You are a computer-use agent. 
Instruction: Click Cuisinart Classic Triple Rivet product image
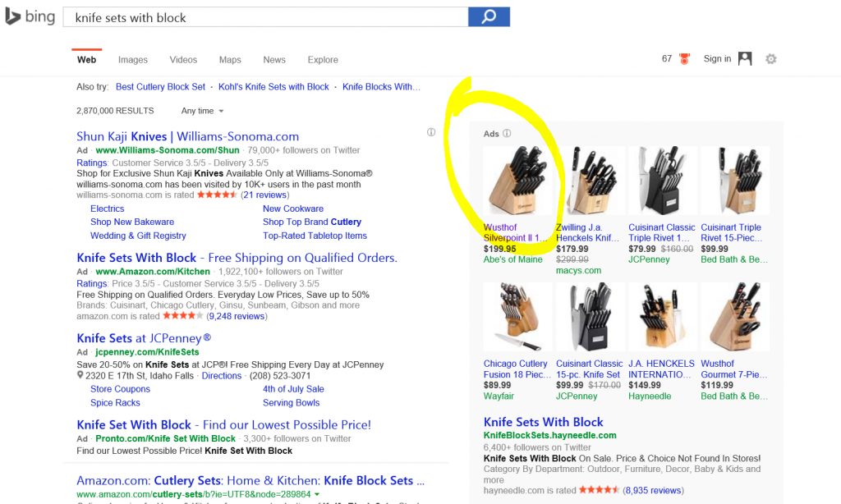[x=663, y=181]
